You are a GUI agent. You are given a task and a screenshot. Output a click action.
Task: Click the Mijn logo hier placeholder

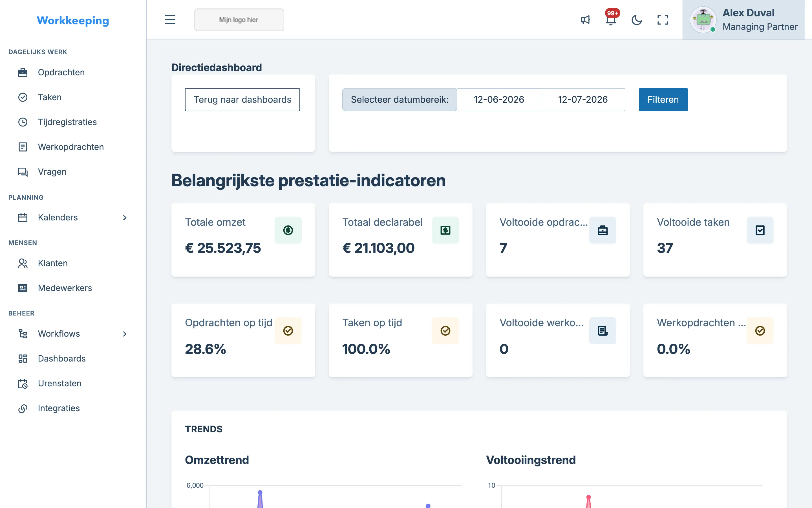point(239,20)
